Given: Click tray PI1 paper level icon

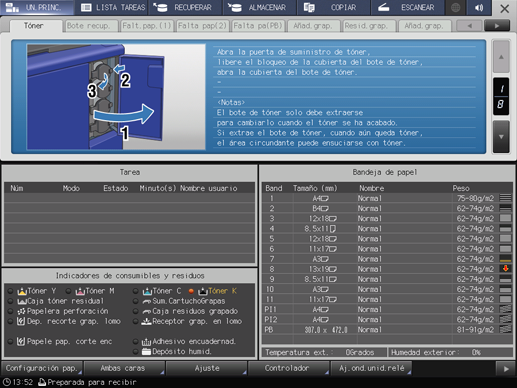Looking at the screenshot, I should coord(505,309).
